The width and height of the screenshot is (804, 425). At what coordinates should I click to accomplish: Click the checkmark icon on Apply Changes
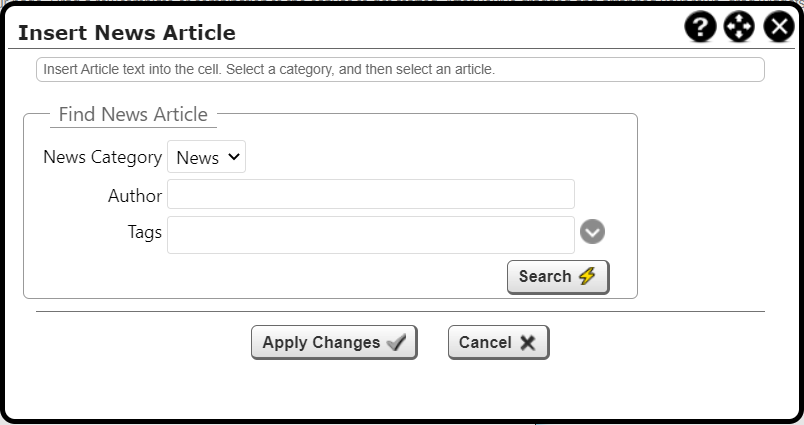click(x=396, y=343)
